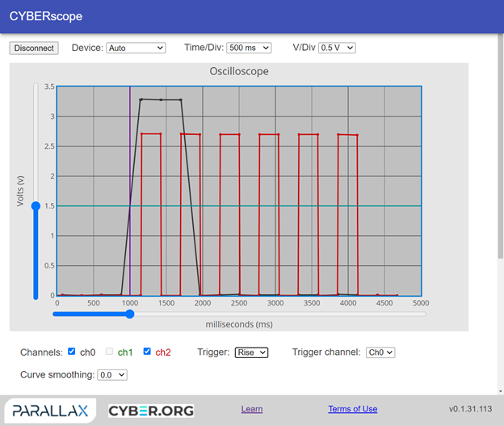Enable the ch1 channel checkbox
504x426 pixels.
point(109,352)
